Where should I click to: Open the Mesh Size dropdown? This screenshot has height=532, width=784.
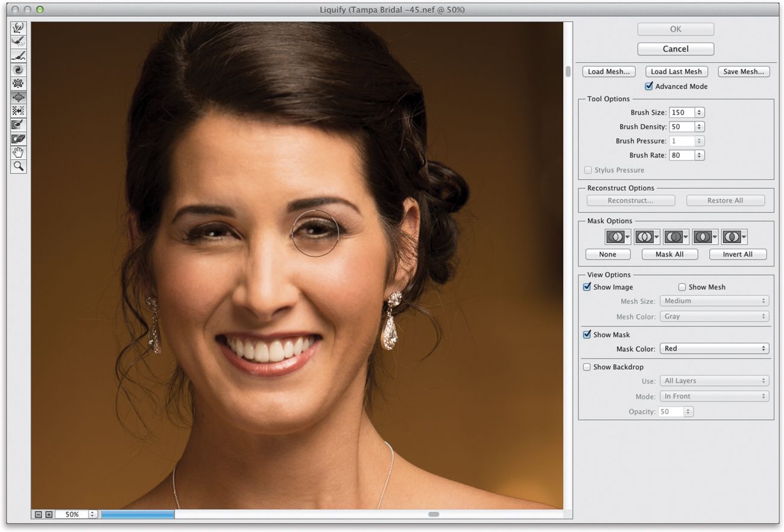715,300
